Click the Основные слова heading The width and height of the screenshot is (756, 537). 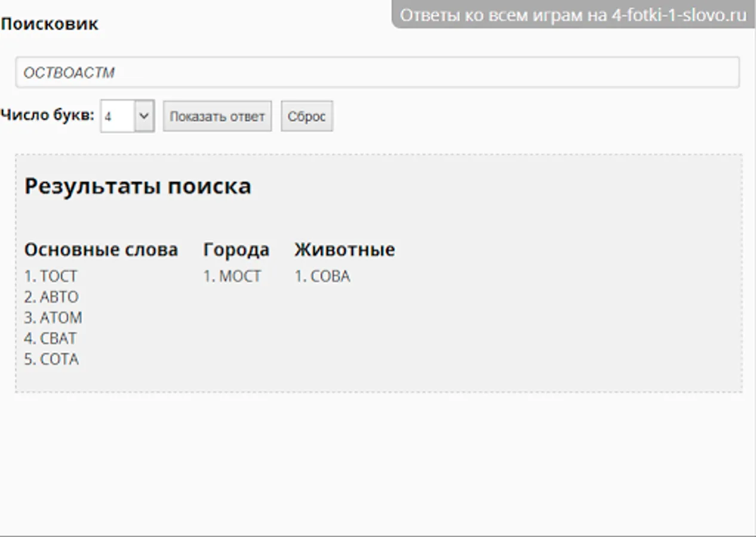(101, 249)
